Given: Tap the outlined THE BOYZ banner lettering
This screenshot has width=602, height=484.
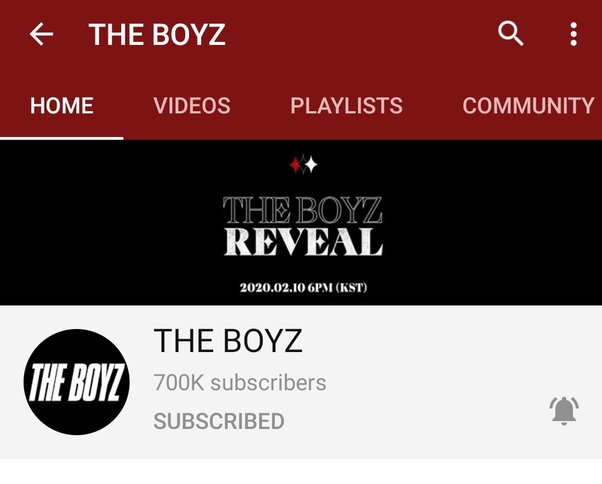Looking at the screenshot, I should pyautogui.click(x=303, y=210).
